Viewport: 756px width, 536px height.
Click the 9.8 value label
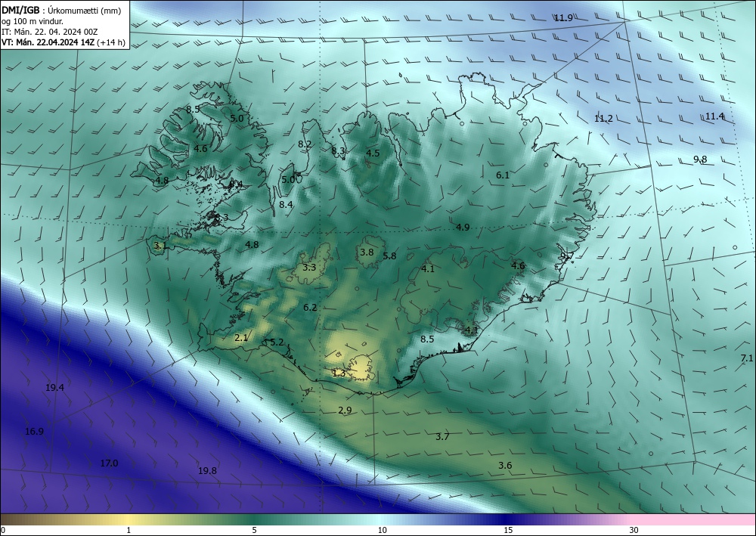700,160
